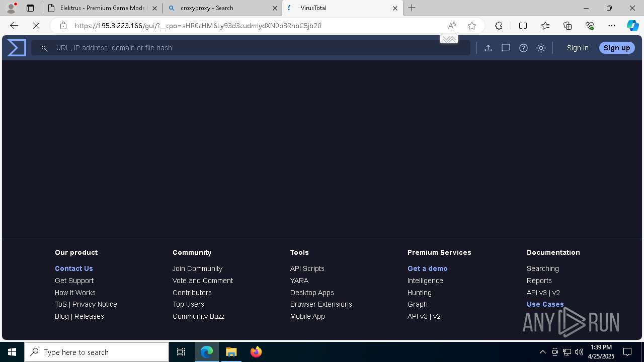Toggle the light/dark theme sun icon
This screenshot has width=644, height=362.
(x=541, y=48)
